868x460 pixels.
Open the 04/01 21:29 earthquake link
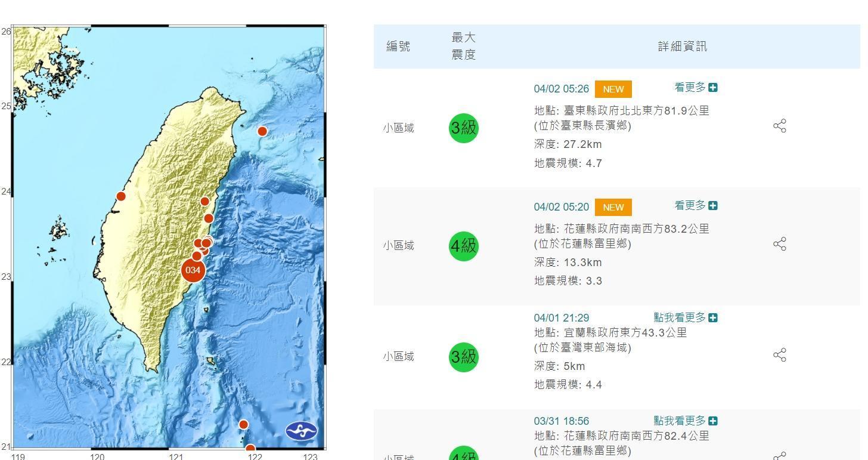pos(562,318)
